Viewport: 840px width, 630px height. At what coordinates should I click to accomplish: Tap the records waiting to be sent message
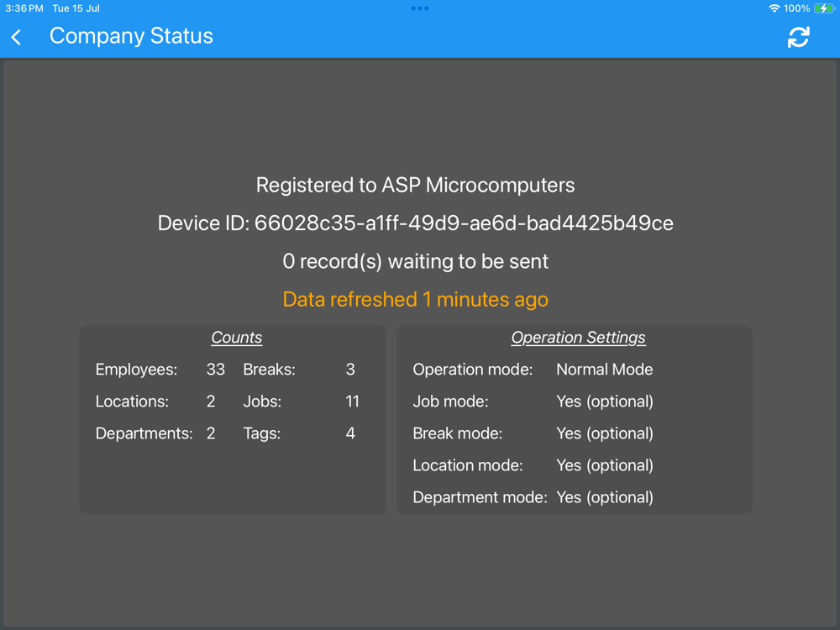tap(415, 261)
